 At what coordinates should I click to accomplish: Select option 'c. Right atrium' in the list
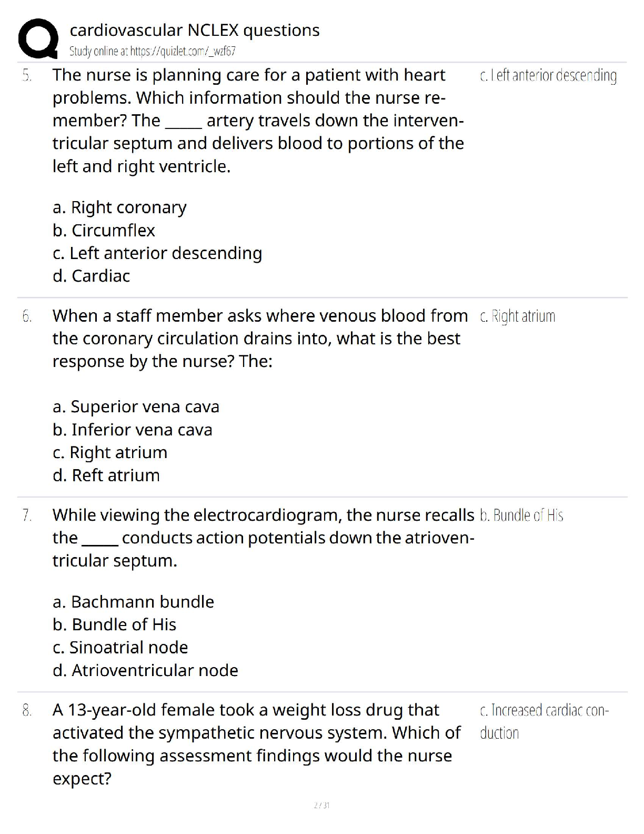[110, 452]
